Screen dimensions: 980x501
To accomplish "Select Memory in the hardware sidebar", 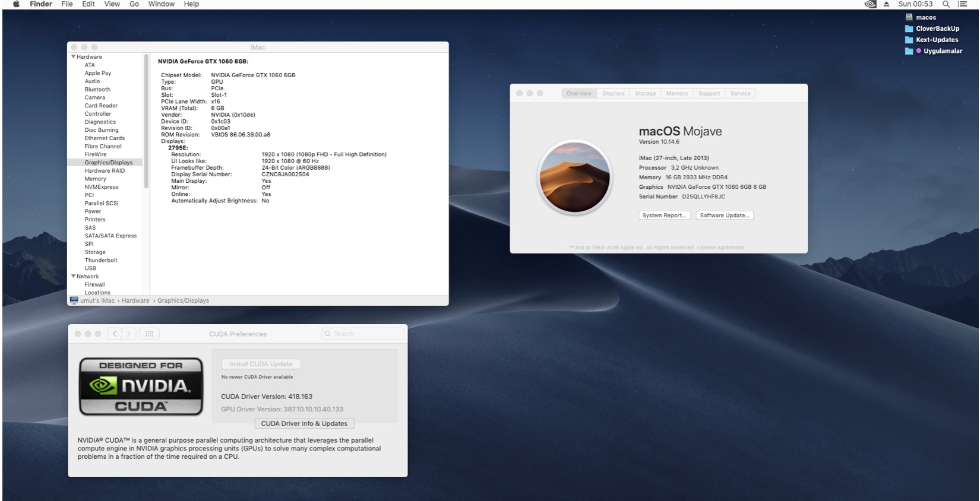I will [95, 179].
